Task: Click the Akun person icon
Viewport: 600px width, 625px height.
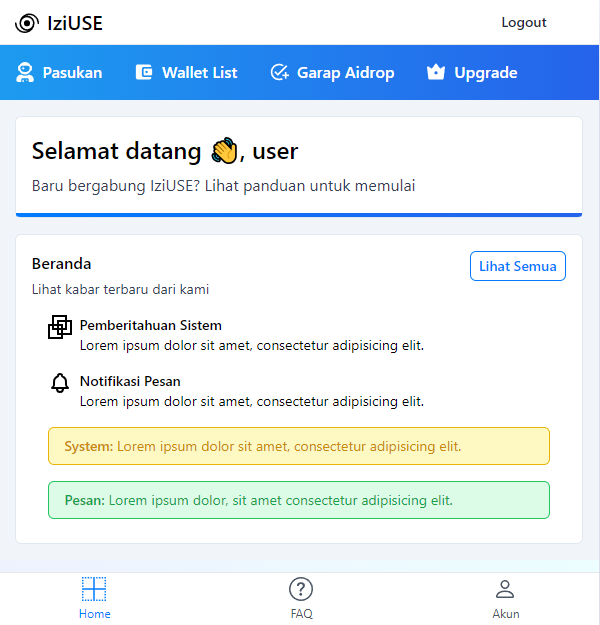Action: click(505, 589)
